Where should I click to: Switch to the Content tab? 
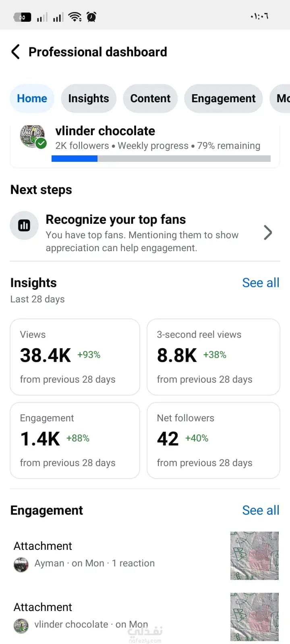[150, 99]
